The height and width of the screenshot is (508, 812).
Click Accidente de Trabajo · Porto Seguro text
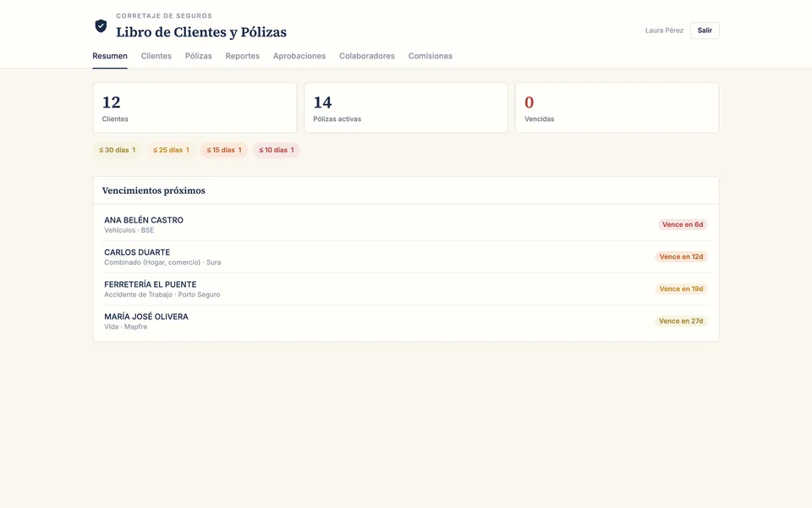tap(162, 295)
